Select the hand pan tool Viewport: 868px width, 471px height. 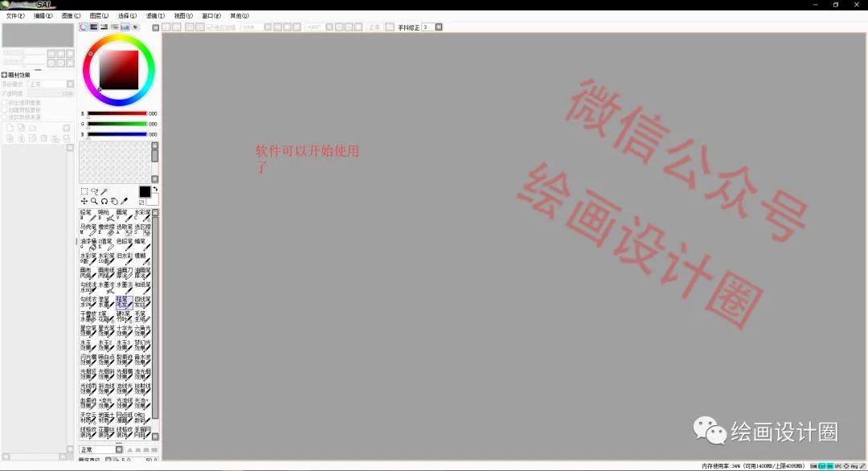[114, 202]
